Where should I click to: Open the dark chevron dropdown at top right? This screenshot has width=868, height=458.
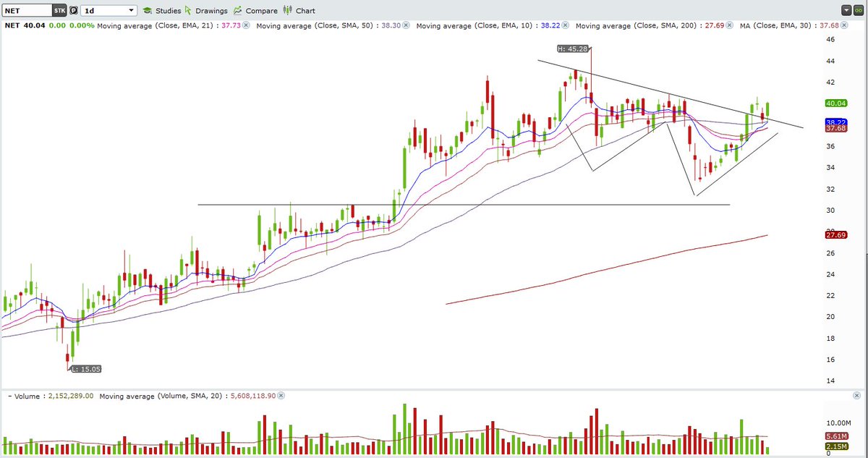click(846, 10)
